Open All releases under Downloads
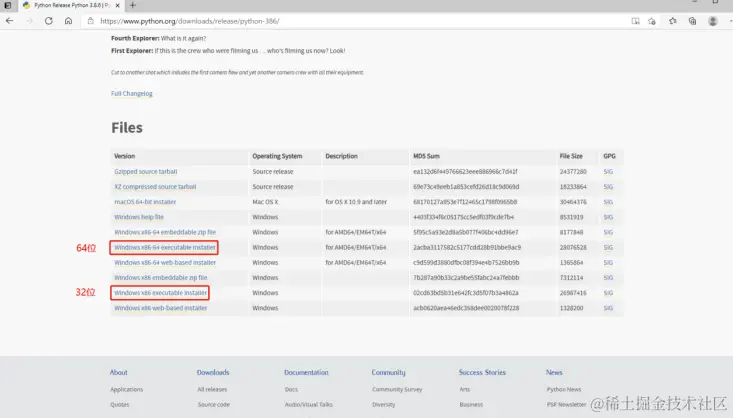The height and width of the screenshot is (418, 733). click(x=212, y=389)
